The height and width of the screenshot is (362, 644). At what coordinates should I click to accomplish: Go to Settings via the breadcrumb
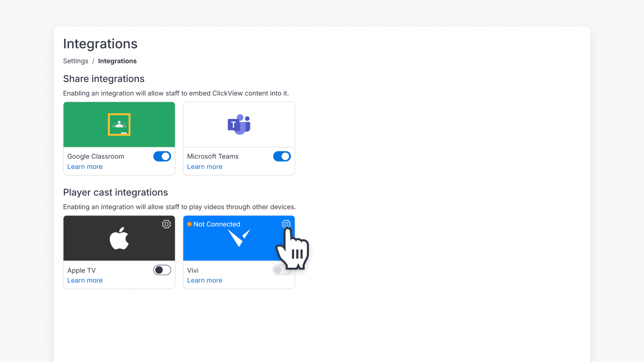click(x=75, y=61)
